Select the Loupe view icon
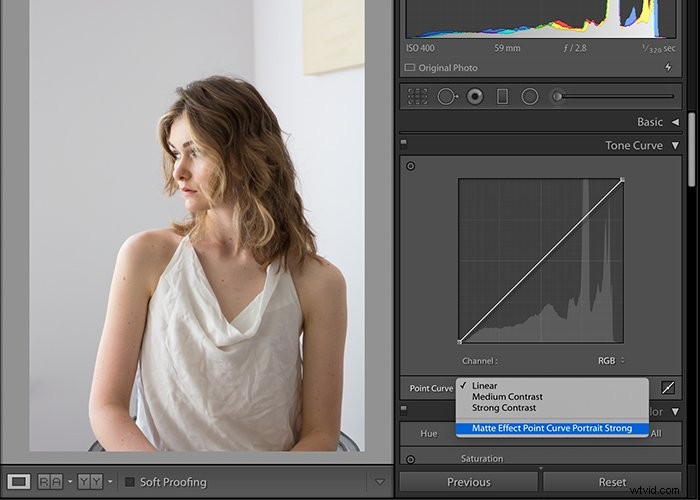This screenshot has height=500, width=700. pos(19,482)
